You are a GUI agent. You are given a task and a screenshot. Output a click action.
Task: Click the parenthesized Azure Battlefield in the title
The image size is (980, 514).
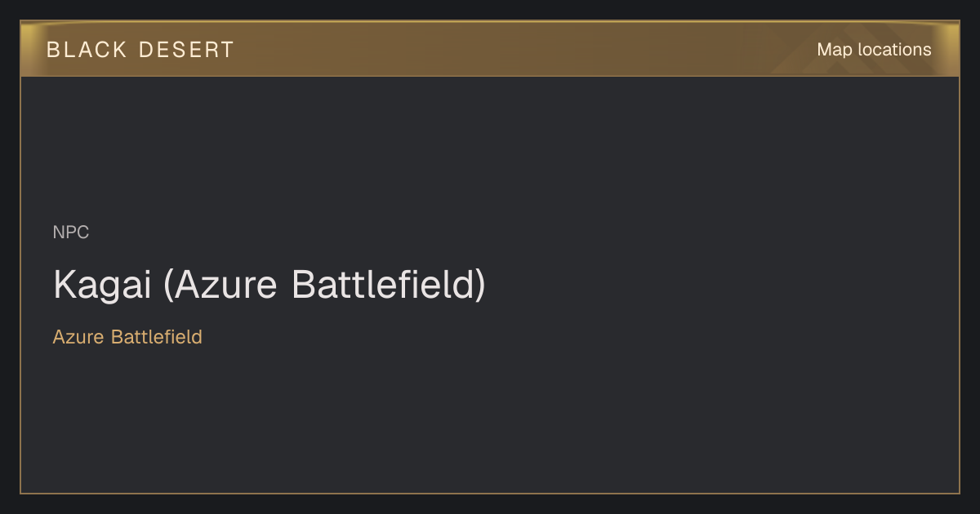pyautogui.click(x=325, y=286)
